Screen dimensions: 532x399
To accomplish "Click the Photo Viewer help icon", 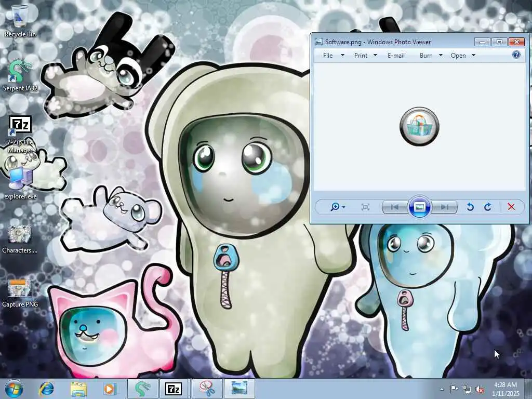I will [x=516, y=55].
